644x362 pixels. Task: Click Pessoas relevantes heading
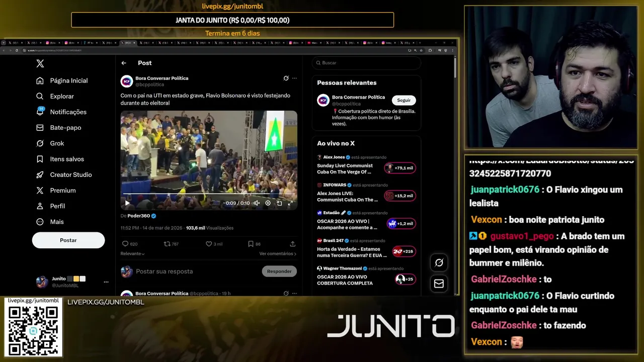(x=347, y=82)
